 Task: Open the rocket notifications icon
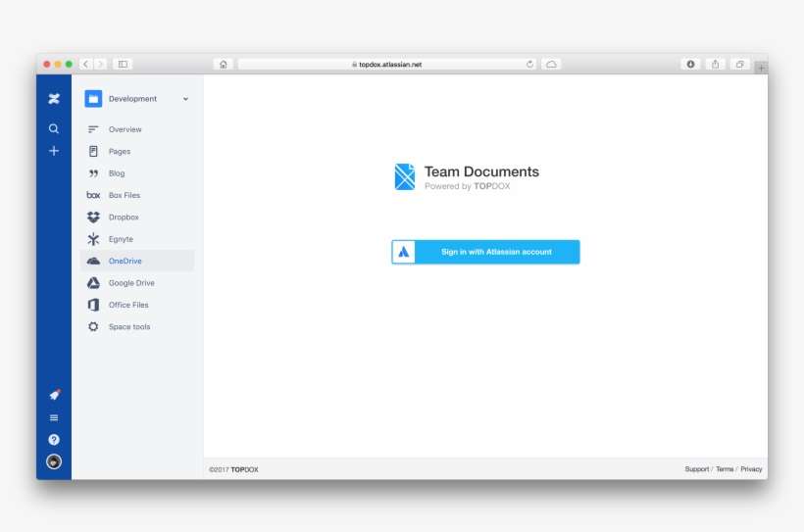(x=54, y=395)
